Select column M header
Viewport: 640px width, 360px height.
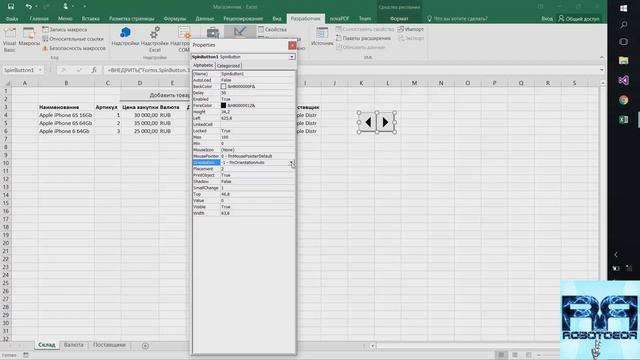click(x=414, y=83)
